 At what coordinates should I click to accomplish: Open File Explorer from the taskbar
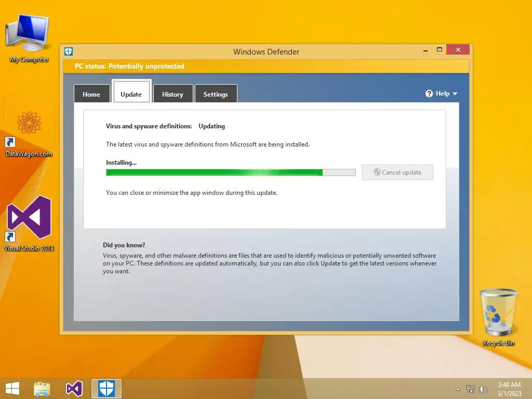(x=42, y=389)
